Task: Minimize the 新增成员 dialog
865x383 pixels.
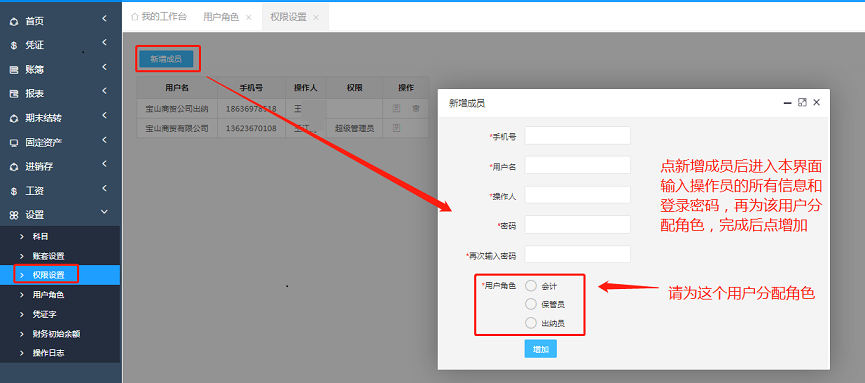Action: click(788, 103)
